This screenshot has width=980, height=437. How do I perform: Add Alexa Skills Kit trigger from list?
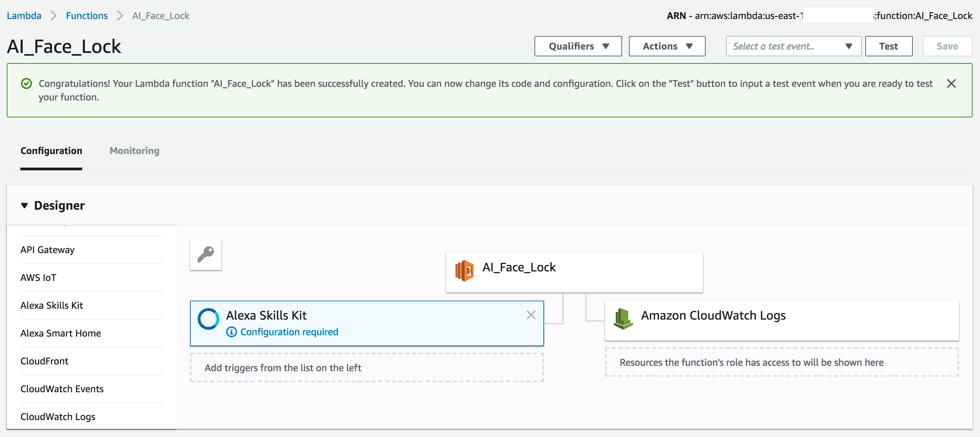[92, 305]
